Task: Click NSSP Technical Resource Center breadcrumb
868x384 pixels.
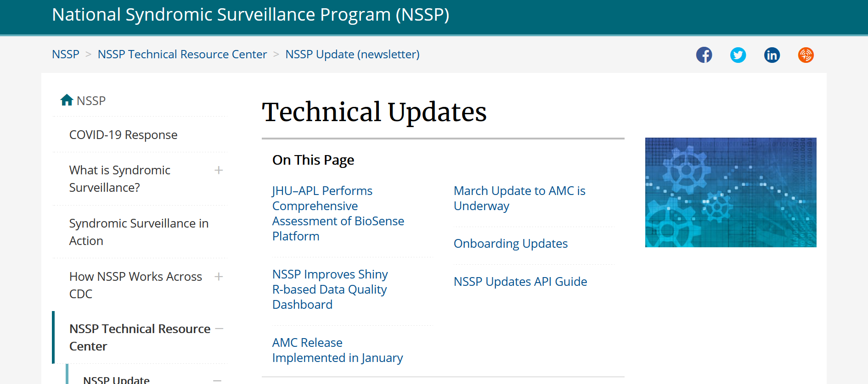Action: click(x=182, y=54)
